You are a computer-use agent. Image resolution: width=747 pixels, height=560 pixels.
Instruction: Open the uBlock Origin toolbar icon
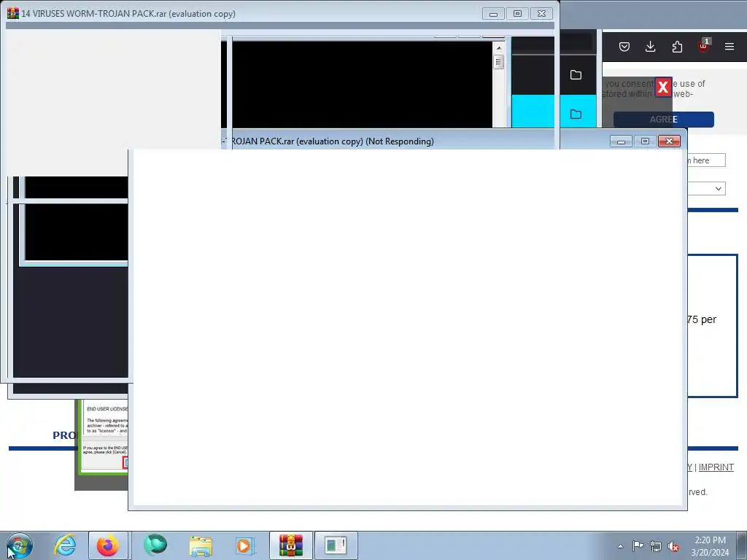tap(704, 46)
